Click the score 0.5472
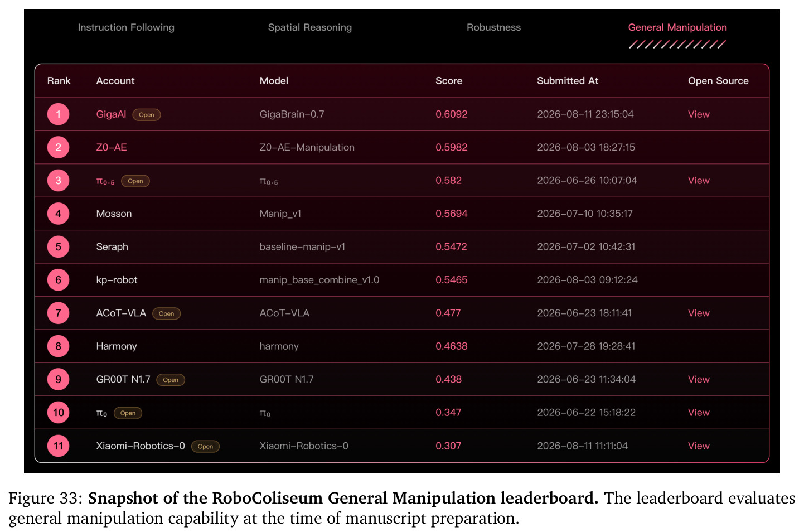Image resolution: width=804 pixels, height=532 pixels. coord(451,247)
